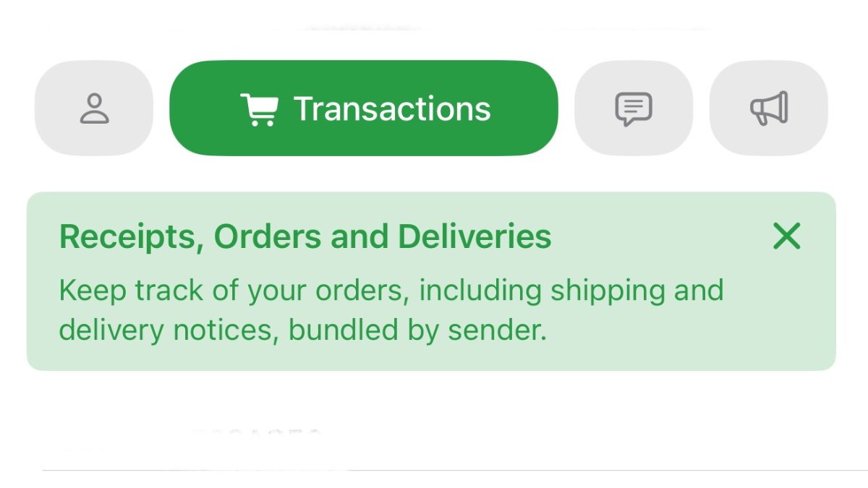The height and width of the screenshot is (488, 868).
Task: Click the "Keep track of your orders" description
Action: (x=391, y=310)
